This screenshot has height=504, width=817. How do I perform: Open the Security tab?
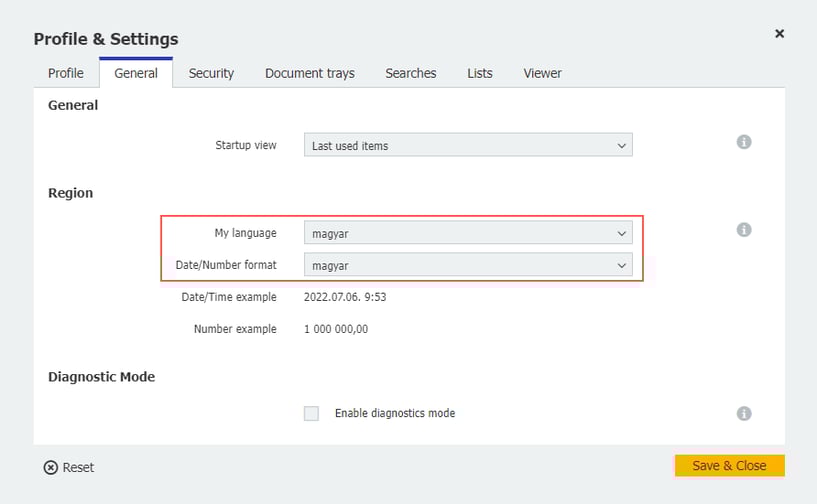(211, 73)
